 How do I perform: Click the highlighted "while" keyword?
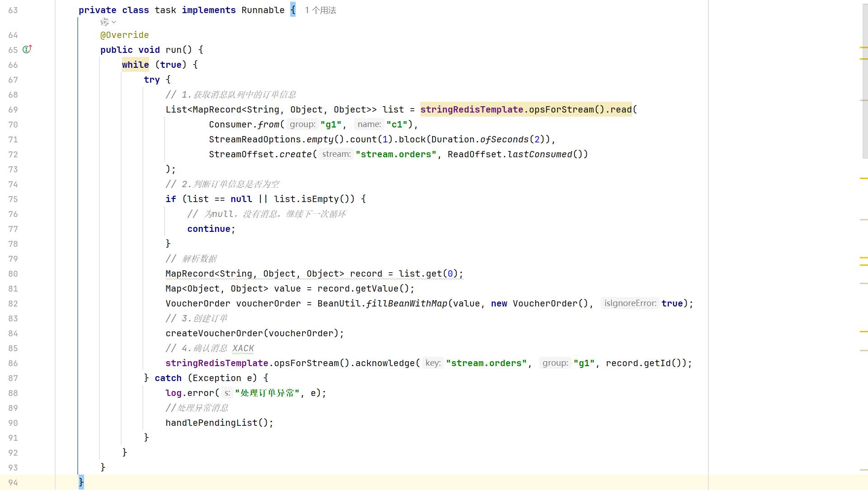click(x=135, y=65)
